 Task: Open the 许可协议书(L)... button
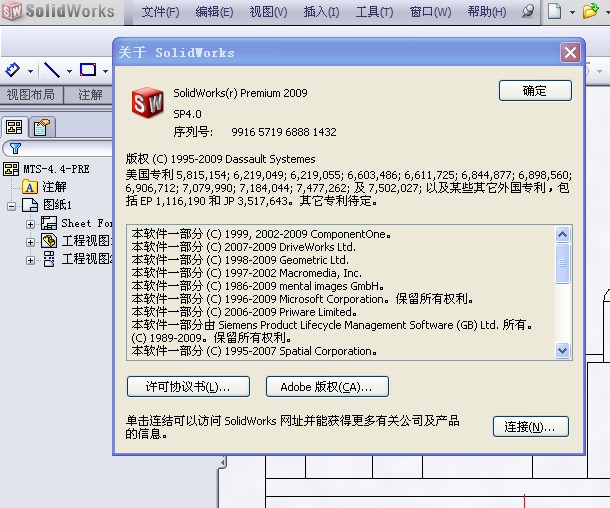188,387
